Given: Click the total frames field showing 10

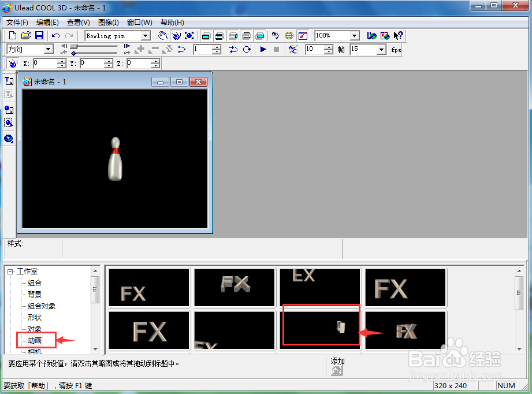Looking at the screenshot, I should [314, 49].
